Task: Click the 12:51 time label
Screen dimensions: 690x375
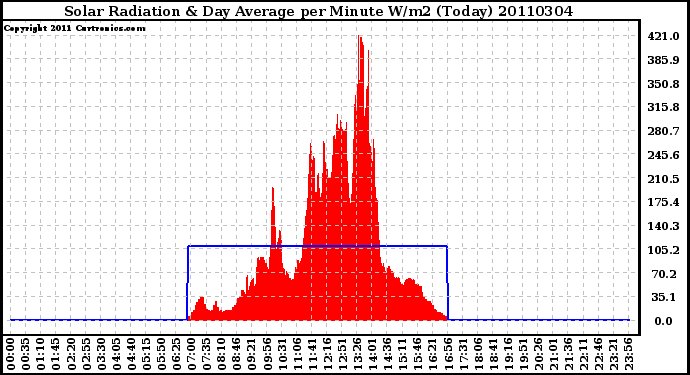Action: point(342,354)
